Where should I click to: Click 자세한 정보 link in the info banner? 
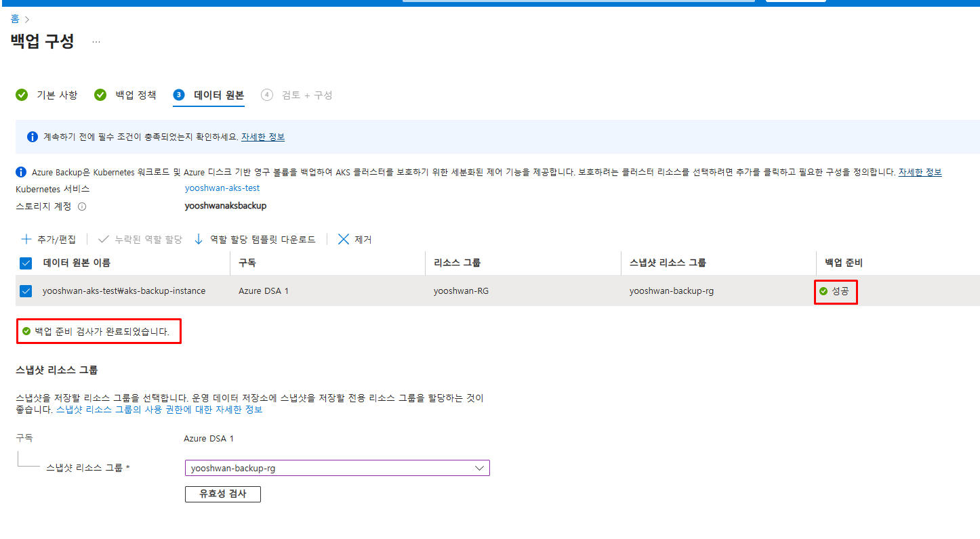coord(263,137)
